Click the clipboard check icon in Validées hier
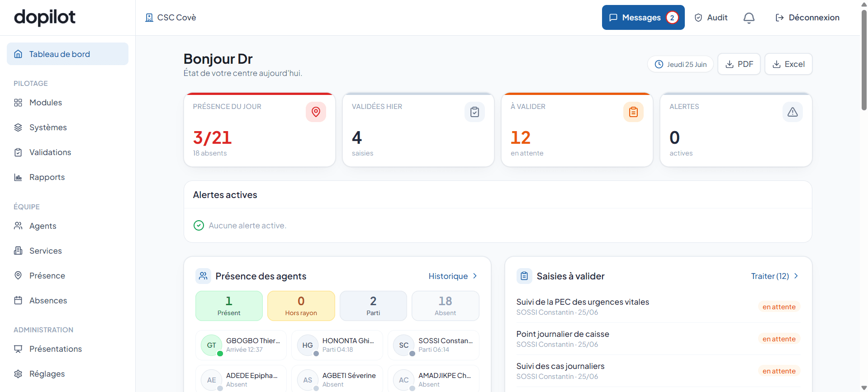Viewport: 868px width, 392px height. tap(474, 112)
